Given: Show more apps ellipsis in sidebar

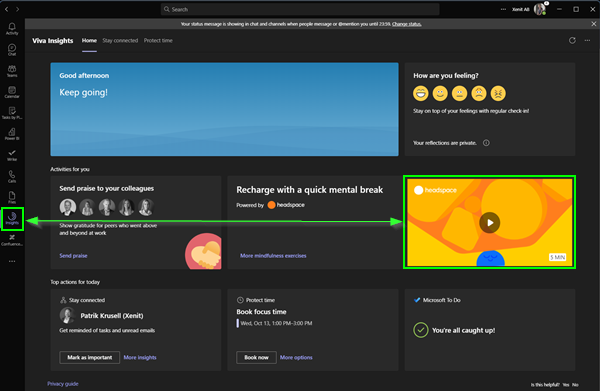Looking at the screenshot, I should tap(12, 261).
